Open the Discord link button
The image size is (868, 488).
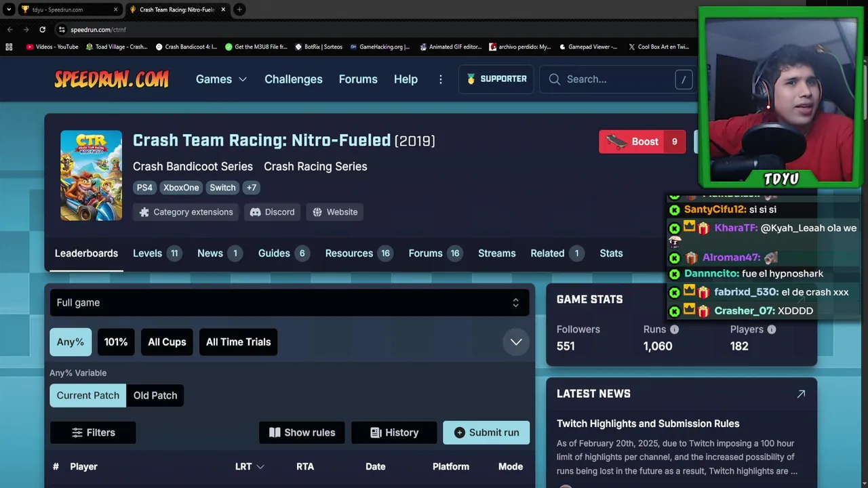pos(272,212)
